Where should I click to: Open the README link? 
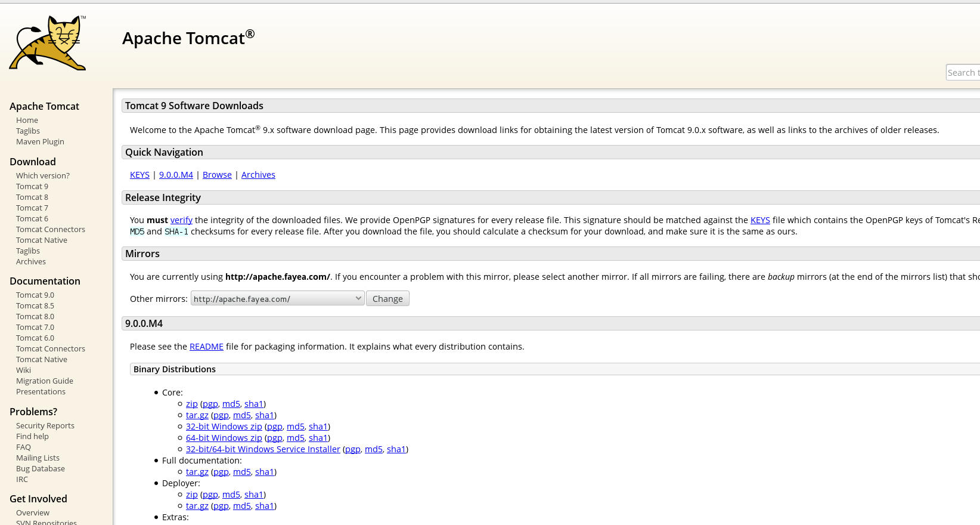pyautogui.click(x=206, y=347)
